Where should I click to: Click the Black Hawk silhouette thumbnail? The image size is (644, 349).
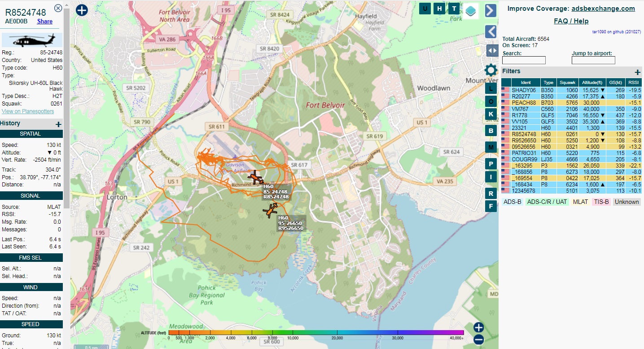point(32,40)
